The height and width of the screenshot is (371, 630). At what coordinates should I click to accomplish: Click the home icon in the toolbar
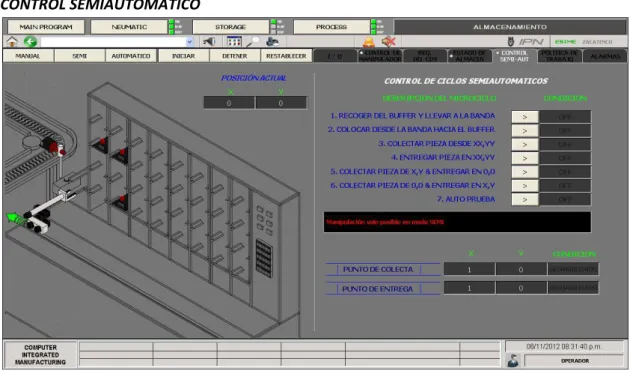tap(12, 41)
